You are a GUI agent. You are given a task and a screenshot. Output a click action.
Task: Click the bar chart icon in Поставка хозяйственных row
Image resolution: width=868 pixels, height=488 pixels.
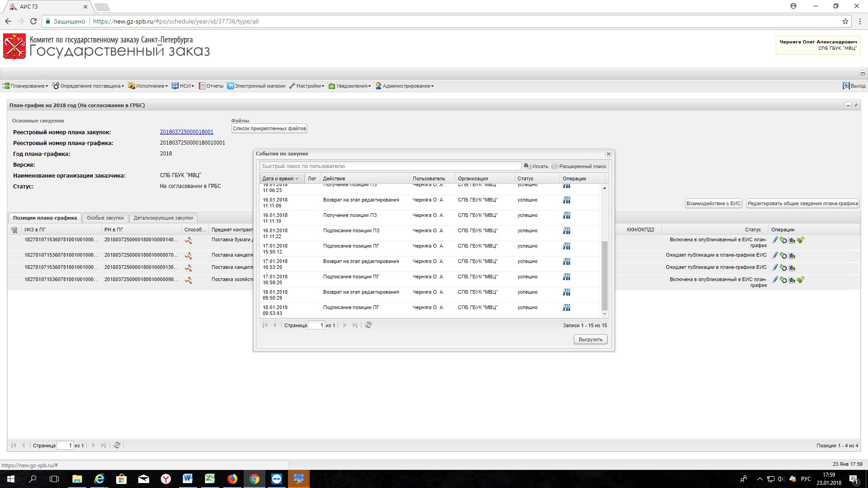[x=792, y=280]
